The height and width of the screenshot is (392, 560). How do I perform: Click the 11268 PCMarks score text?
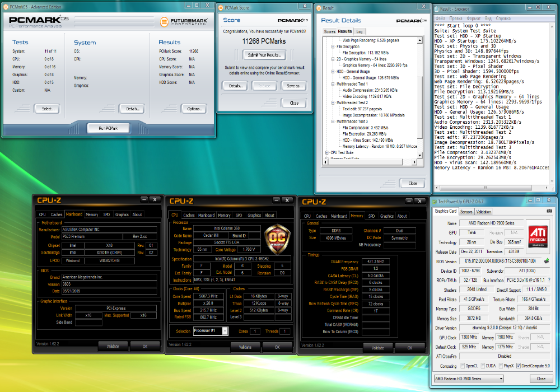coord(264,41)
